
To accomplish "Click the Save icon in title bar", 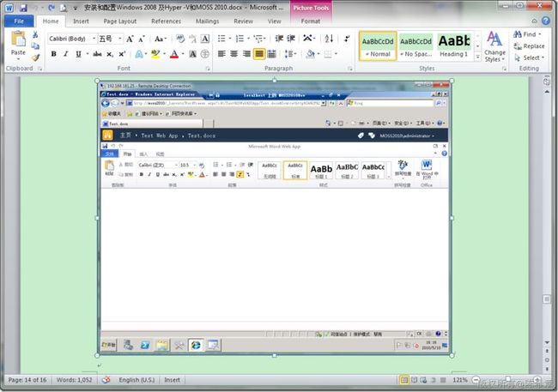I will [23, 8].
